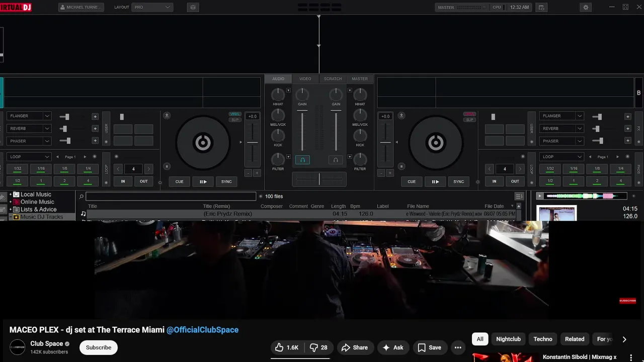Add Phaser effect slot on left deck
Viewport: 644px width, 362px height.
click(95, 141)
